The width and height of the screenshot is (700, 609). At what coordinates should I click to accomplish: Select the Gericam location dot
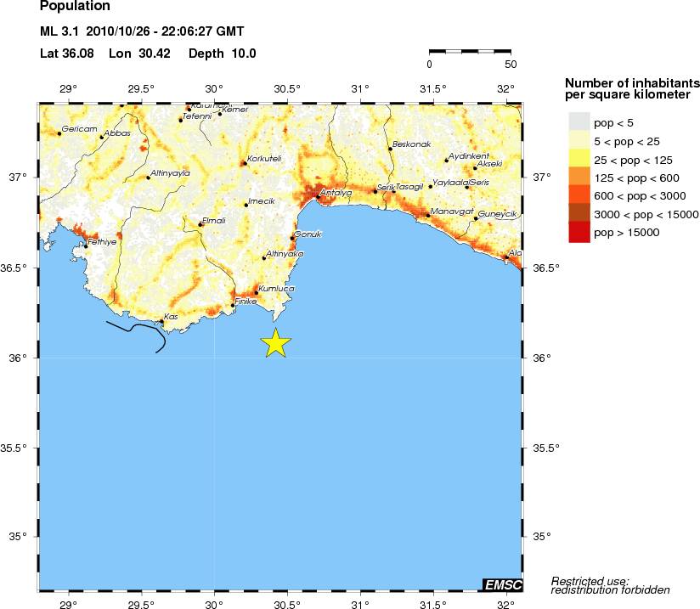coord(59,133)
